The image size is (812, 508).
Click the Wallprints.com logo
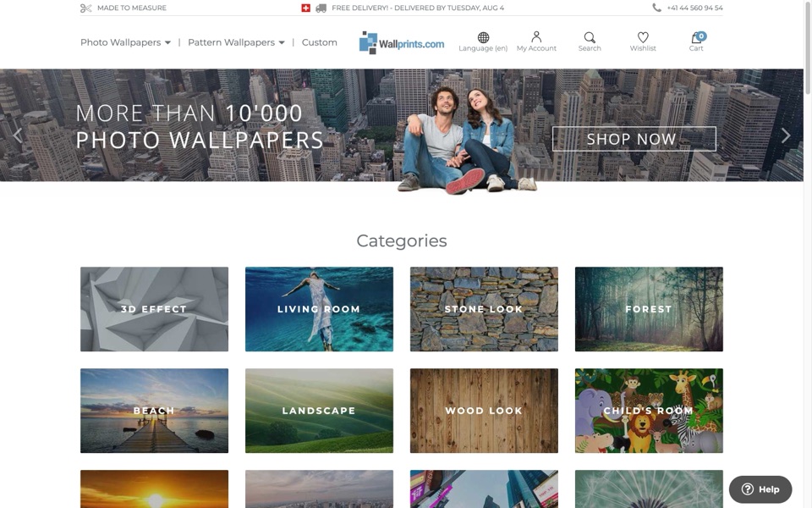coord(402,43)
